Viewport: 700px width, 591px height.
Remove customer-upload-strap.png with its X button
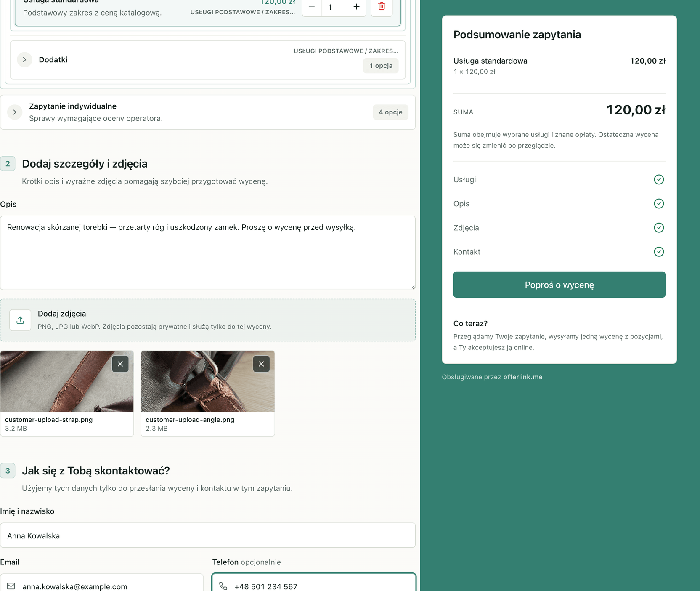120,364
